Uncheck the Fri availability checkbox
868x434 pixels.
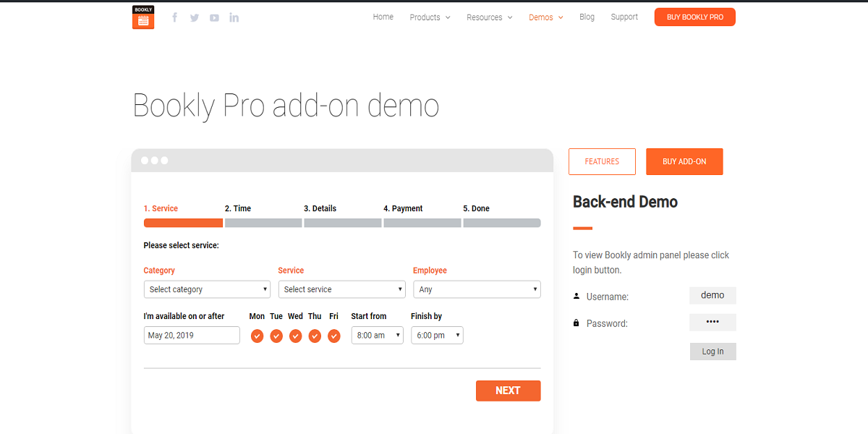[x=333, y=336]
